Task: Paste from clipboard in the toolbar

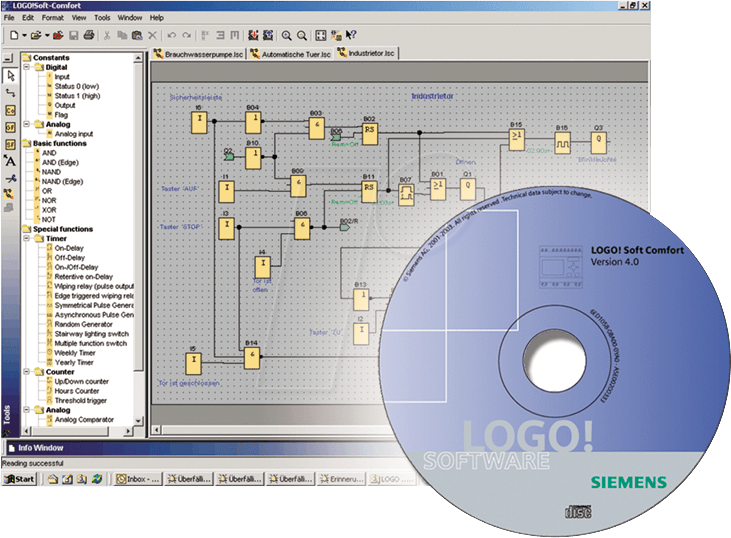Action: [x=137, y=35]
